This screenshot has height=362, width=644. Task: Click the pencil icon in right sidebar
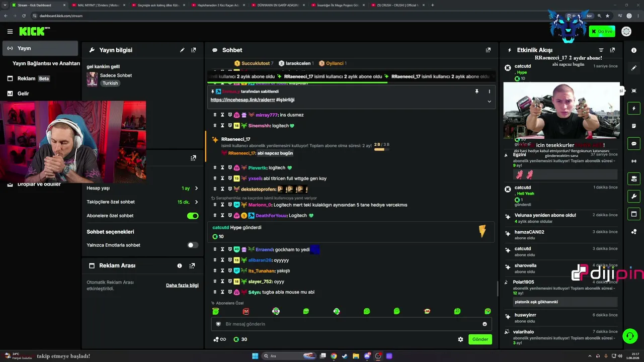[x=634, y=68]
